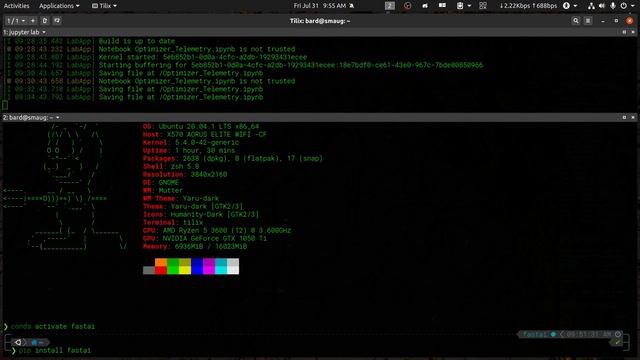Click the tray icon left of the window-tiling indicator
The width and height of the screenshot is (640, 360).
coord(425,6)
